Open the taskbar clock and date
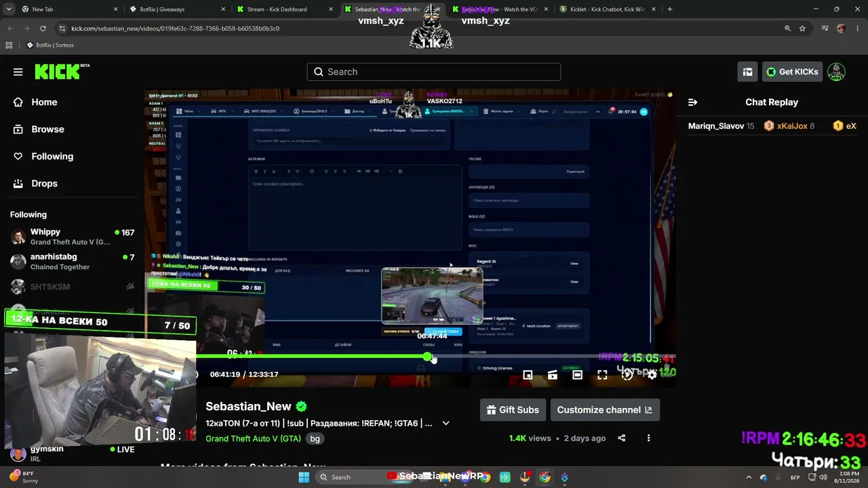This screenshot has width=868, height=488. (x=849, y=477)
